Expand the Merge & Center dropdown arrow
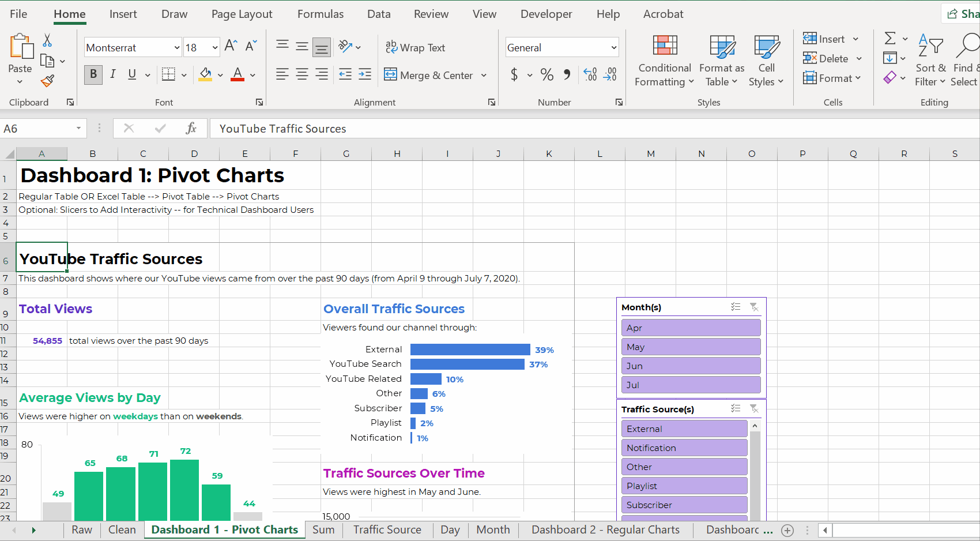This screenshot has width=980, height=541. click(x=484, y=75)
